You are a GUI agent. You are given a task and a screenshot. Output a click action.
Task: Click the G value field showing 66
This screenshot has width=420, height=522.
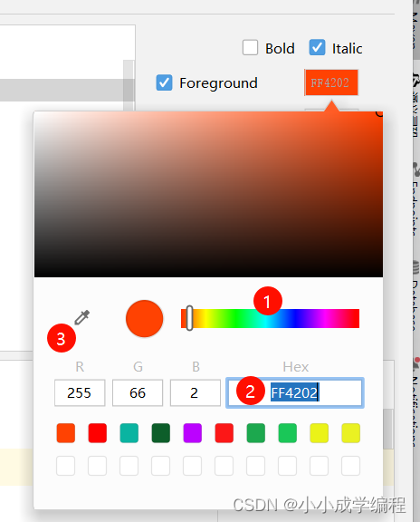tap(138, 392)
